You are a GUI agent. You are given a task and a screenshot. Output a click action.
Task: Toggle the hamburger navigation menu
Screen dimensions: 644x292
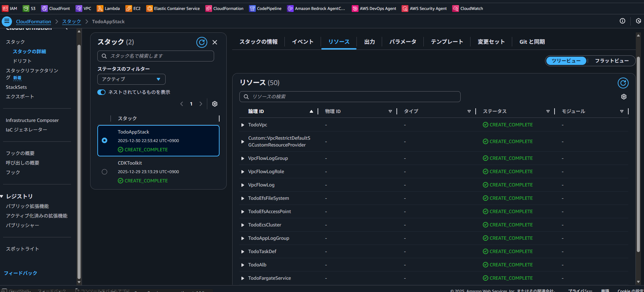7,21
